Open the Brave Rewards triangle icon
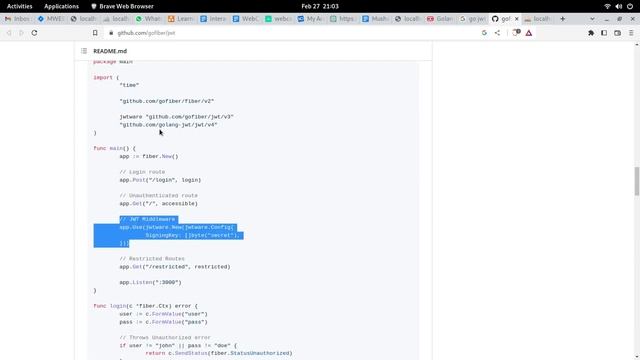The height and width of the screenshot is (360, 640). point(529,33)
